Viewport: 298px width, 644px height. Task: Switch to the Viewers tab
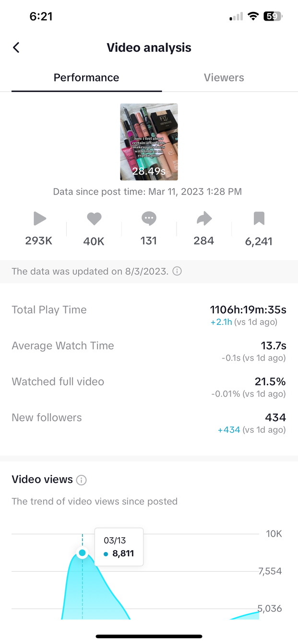(x=224, y=78)
